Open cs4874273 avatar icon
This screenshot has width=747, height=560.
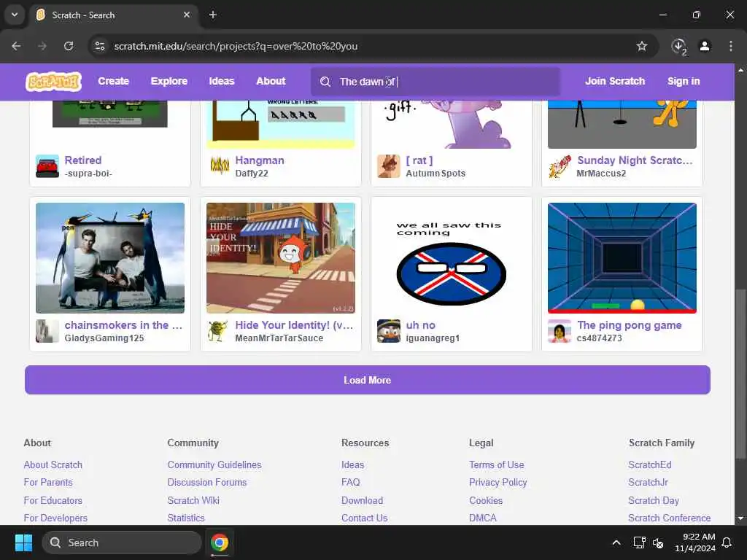pos(560,331)
